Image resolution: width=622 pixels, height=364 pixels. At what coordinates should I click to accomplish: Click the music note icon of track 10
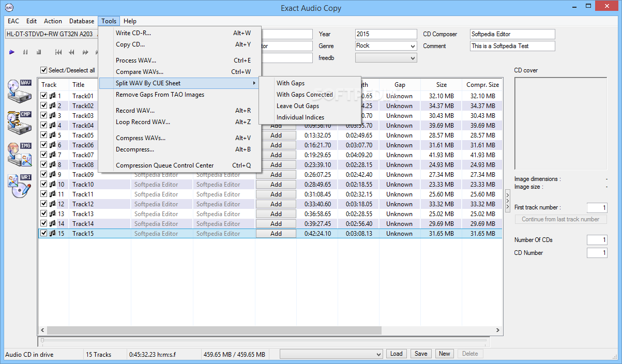(x=52, y=184)
